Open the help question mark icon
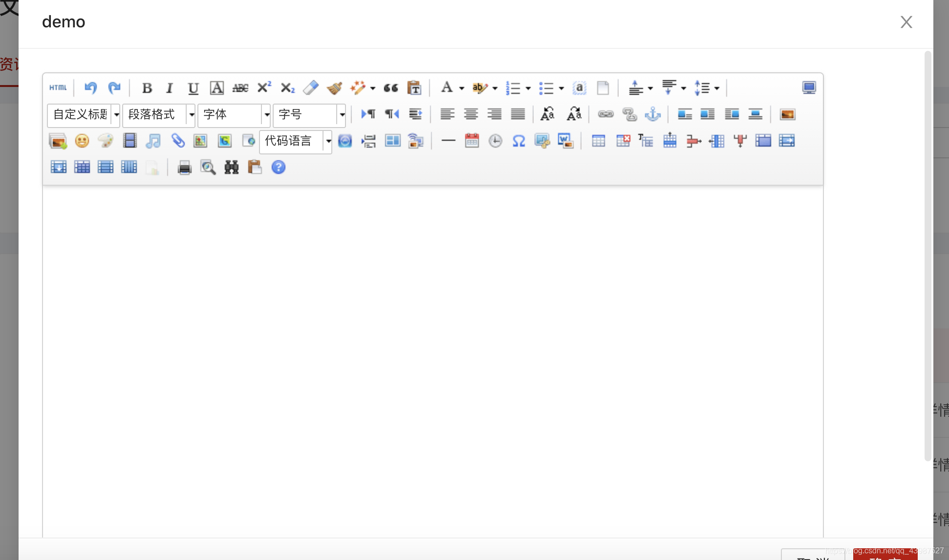The width and height of the screenshot is (949, 560). coord(279,168)
